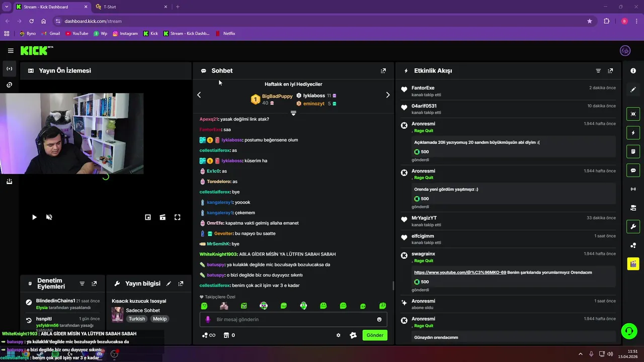Image resolution: width=644 pixels, height=362 pixels.
Task: Click the Mekip stream tag
Action: 159,319
